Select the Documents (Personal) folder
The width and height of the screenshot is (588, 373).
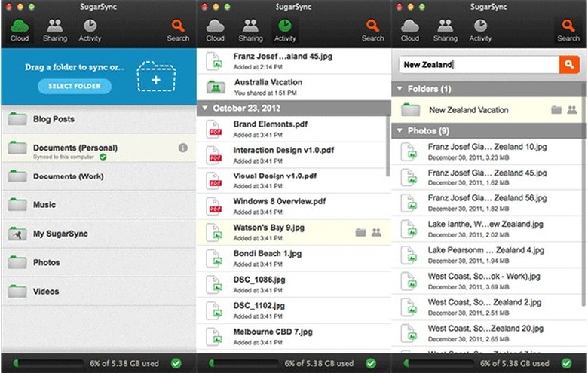pos(99,148)
